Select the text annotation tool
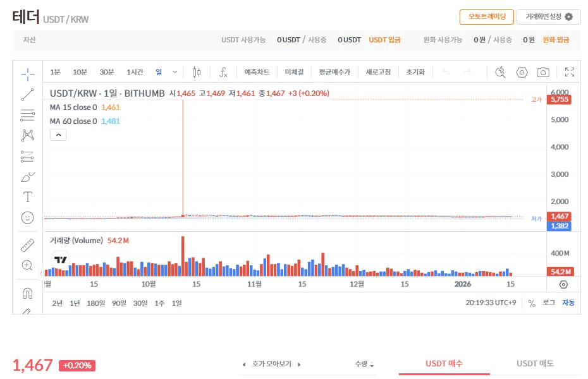Image resolution: width=588 pixels, height=379 pixels. click(27, 196)
